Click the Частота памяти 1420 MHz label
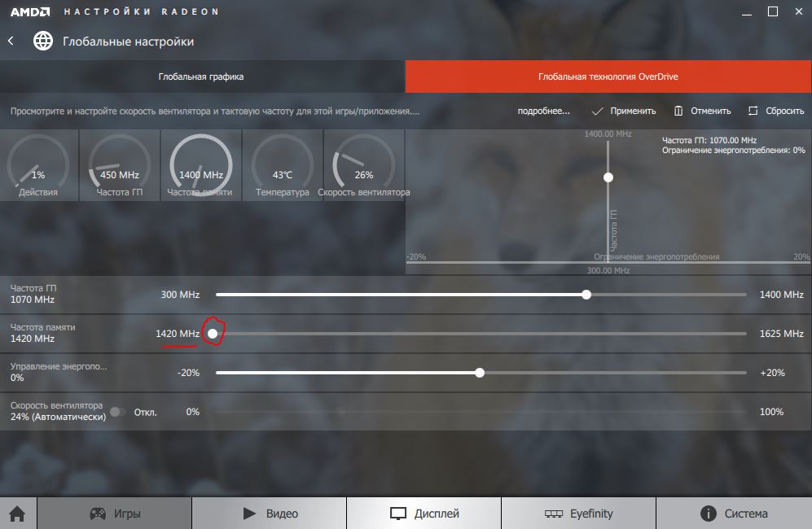The image size is (812, 529). 42,333
